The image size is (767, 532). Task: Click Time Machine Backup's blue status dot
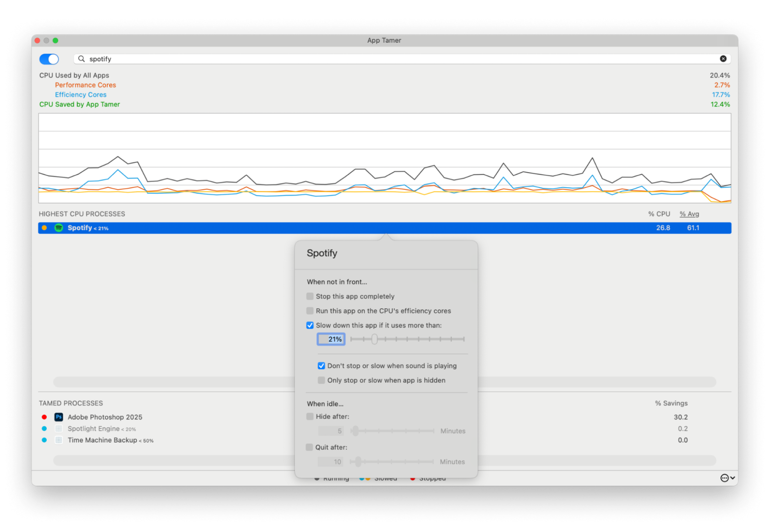click(44, 440)
